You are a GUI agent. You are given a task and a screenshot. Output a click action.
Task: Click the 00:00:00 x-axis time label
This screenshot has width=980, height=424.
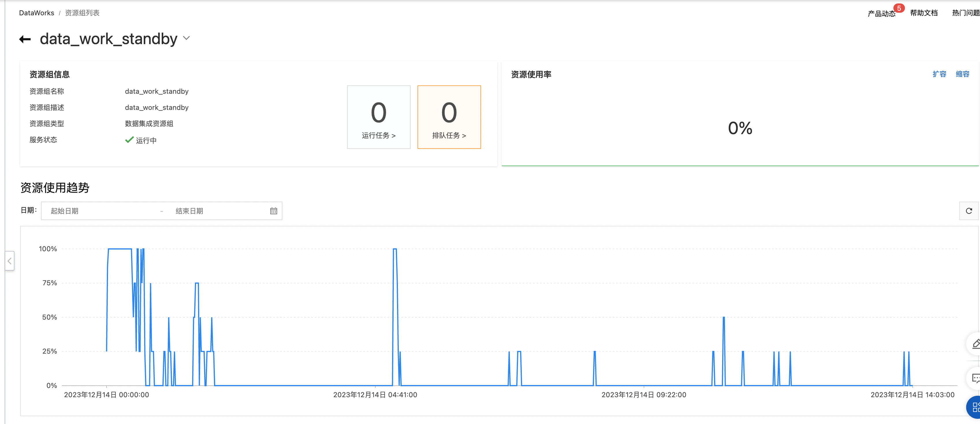coord(107,395)
